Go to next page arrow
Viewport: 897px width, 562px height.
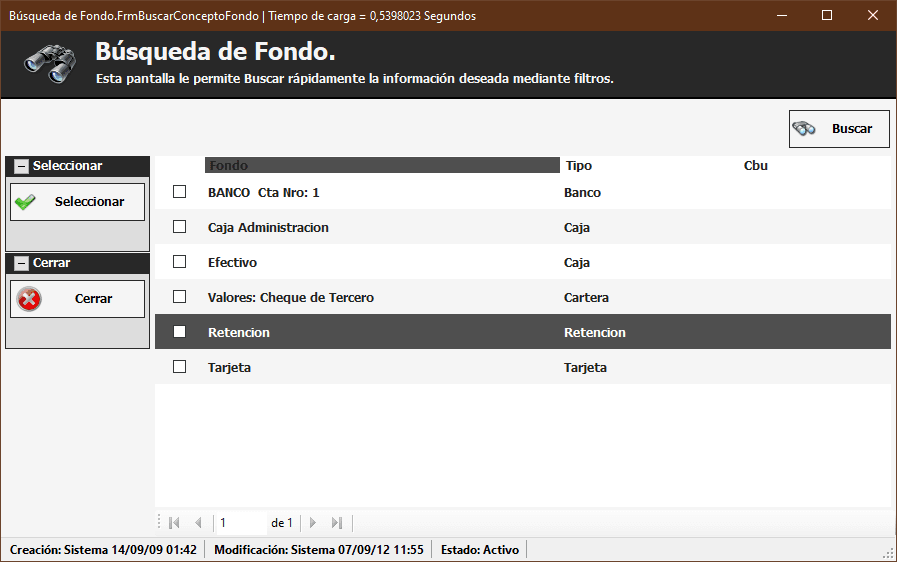tap(313, 523)
